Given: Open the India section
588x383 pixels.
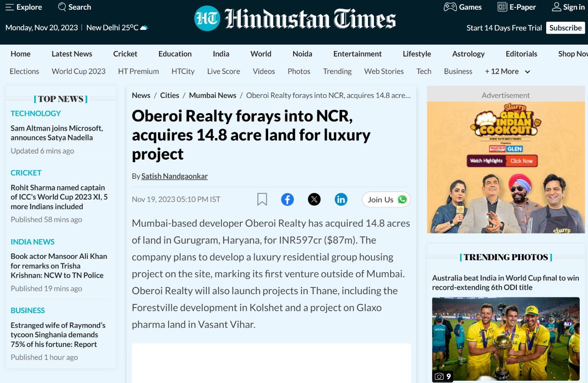Looking at the screenshot, I should point(221,54).
